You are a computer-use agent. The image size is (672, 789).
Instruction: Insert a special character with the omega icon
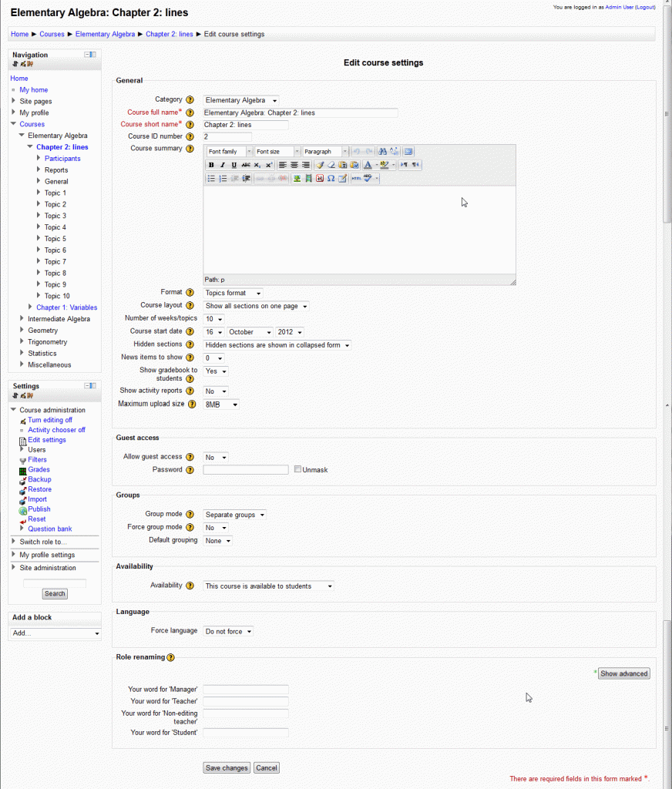point(331,179)
